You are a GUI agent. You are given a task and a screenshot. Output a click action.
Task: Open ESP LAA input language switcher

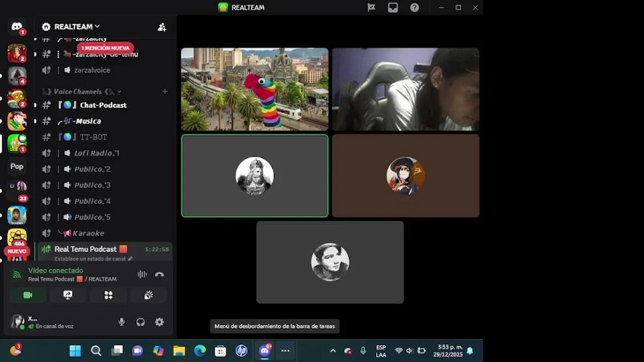pyautogui.click(x=381, y=351)
